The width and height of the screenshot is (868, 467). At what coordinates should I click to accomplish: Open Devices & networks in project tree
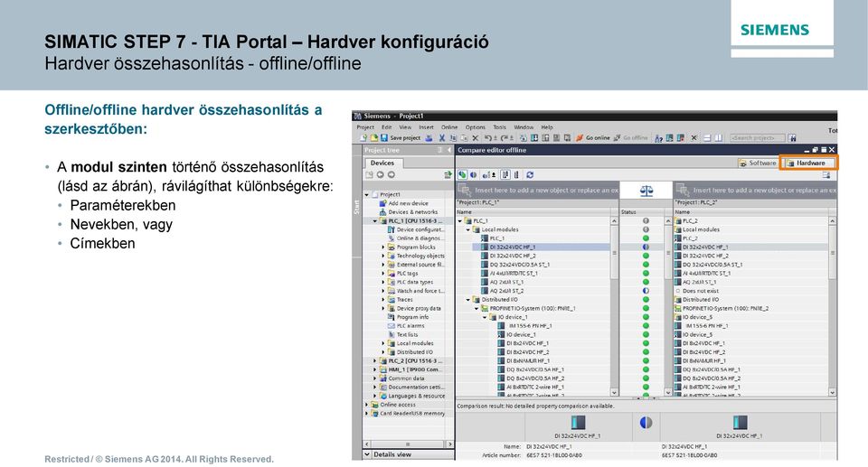point(412,212)
